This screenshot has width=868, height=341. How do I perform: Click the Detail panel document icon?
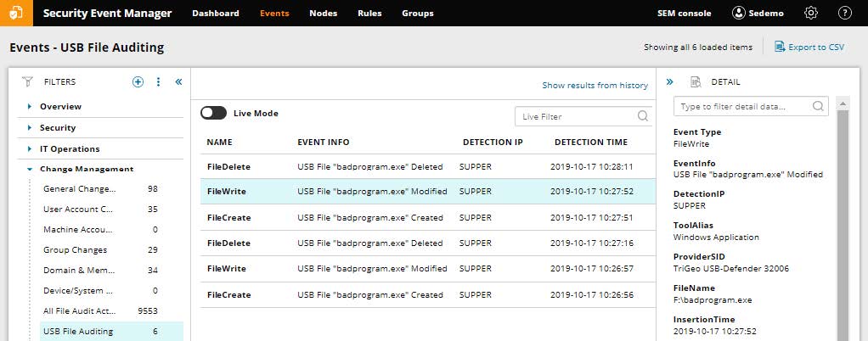point(696,81)
